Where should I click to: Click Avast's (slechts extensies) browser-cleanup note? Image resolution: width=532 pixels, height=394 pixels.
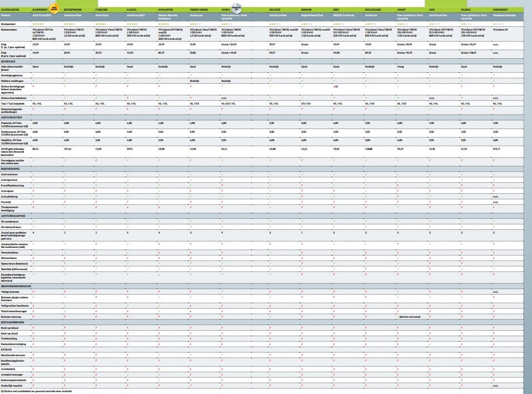point(410,317)
